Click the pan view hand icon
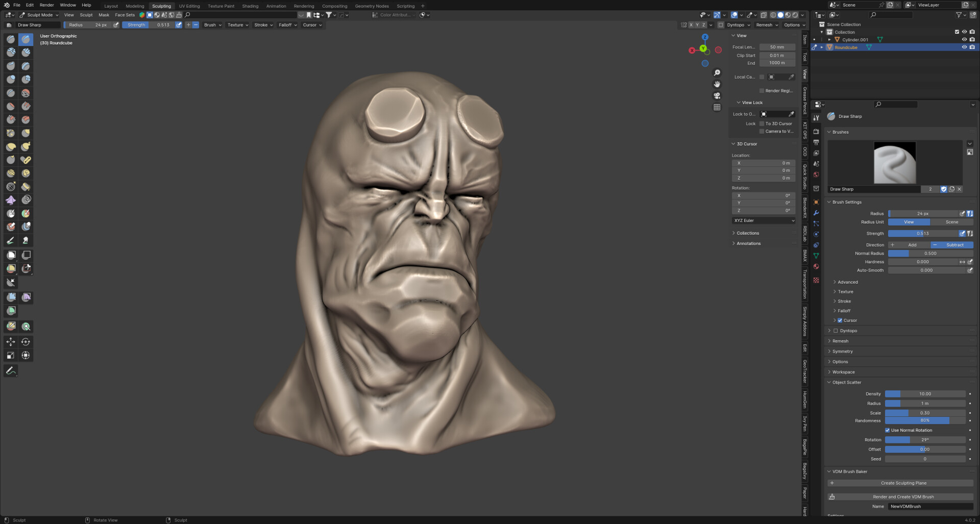The image size is (980, 524). click(x=717, y=84)
